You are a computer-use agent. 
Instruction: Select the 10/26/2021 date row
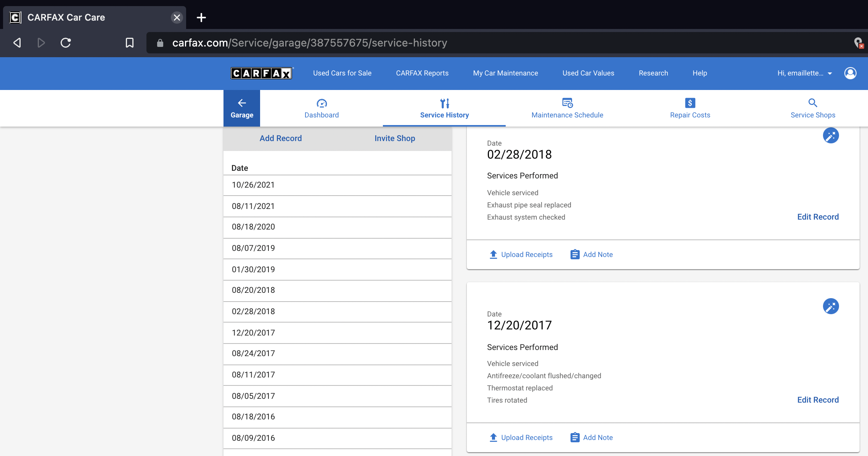coord(338,185)
